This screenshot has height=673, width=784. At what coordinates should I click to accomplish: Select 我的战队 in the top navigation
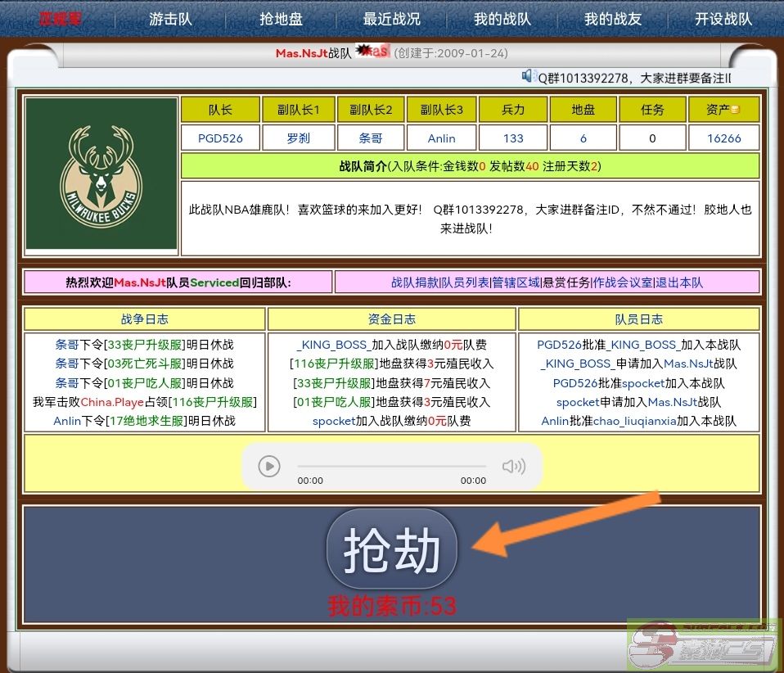point(502,18)
